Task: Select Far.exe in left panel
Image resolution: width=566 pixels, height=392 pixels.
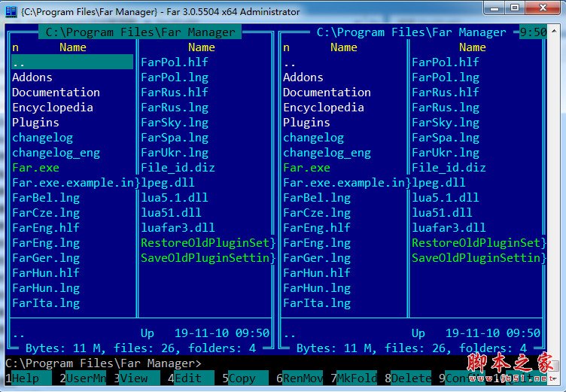Action: click(35, 168)
